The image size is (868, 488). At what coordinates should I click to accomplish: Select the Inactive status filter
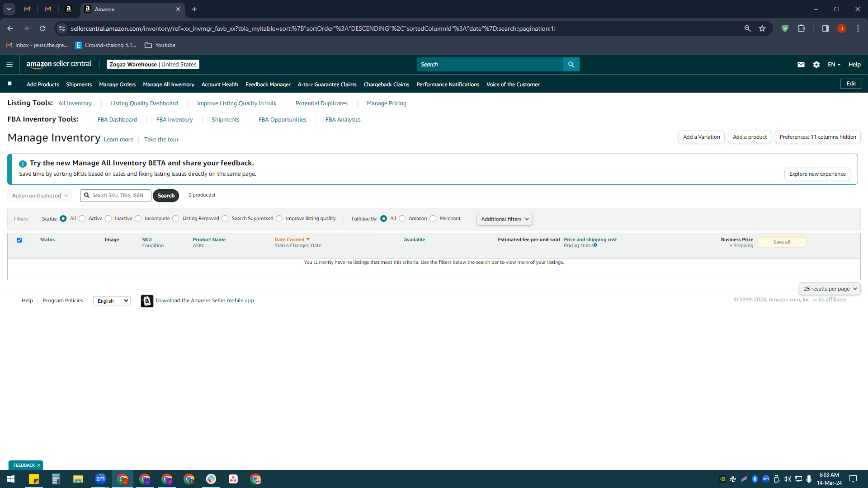click(108, 219)
